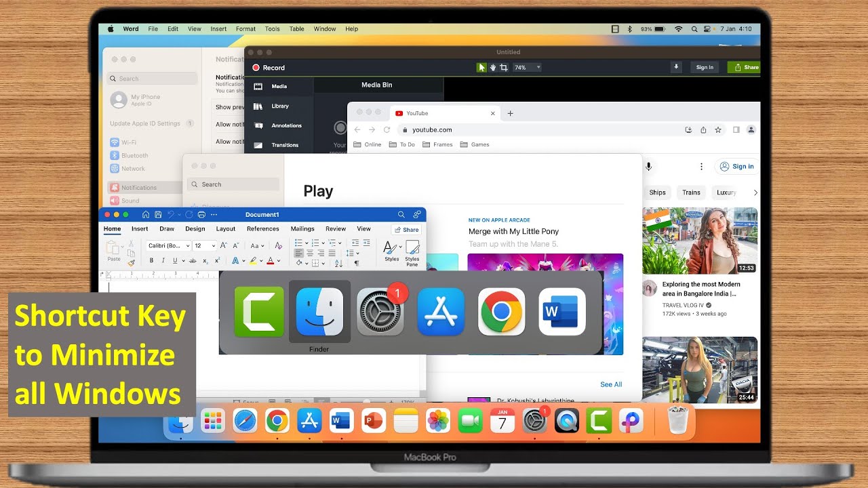
Task: Select the Camtasia hand pan tool
Action: (493, 68)
